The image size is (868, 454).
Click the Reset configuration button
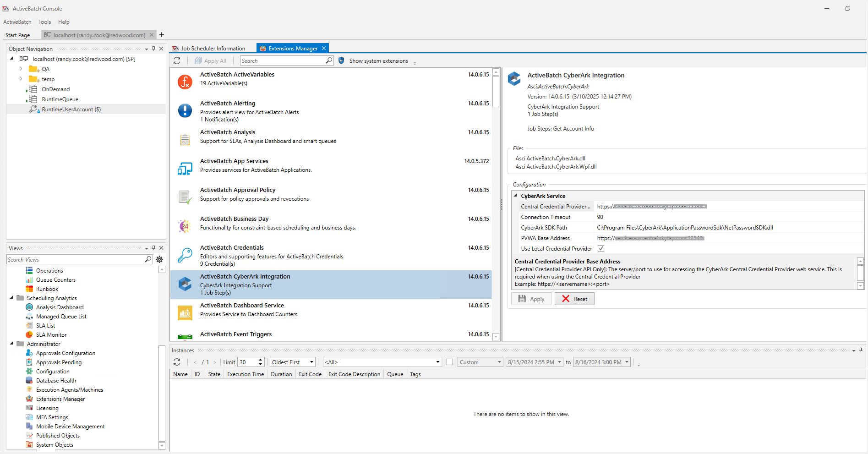click(x=574, y=299)
